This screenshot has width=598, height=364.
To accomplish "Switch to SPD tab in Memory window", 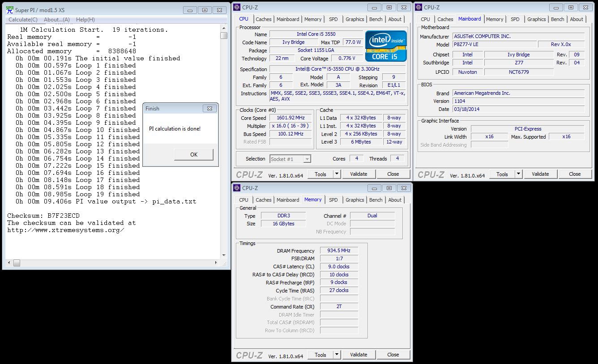I will point(333,200).
